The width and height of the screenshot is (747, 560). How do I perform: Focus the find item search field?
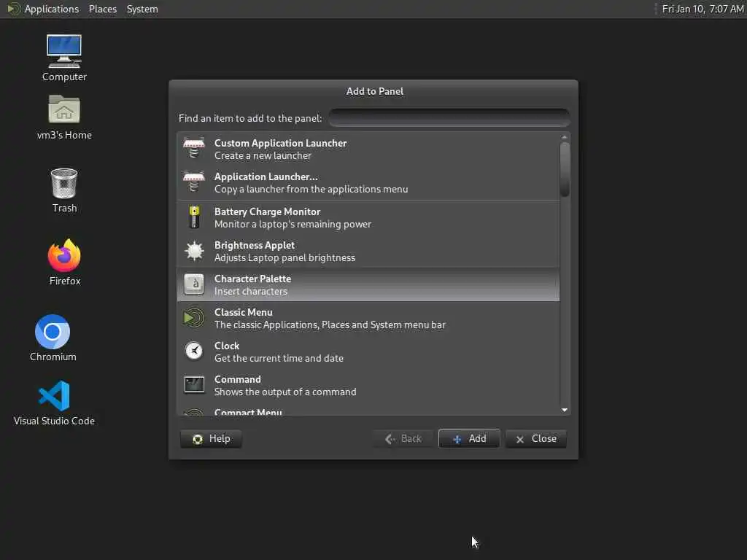tap(449, 117)
